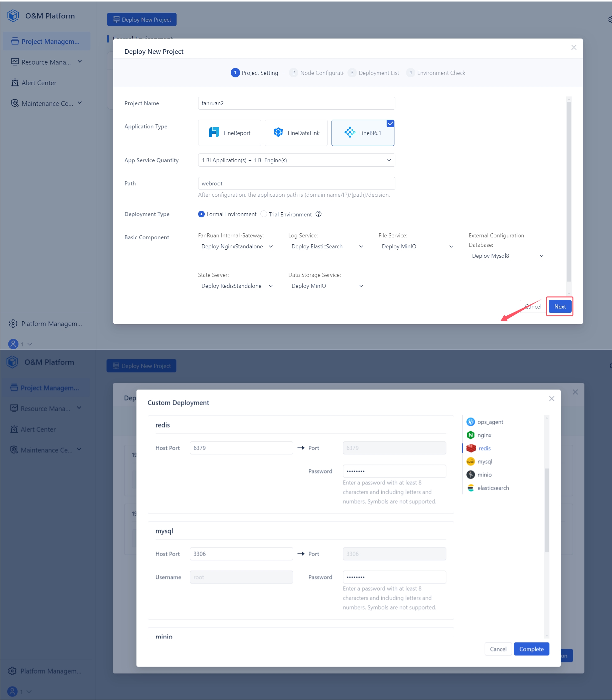Open the Alert Center from the sidebar
Viewport: 612px width, 700px height.
coord(39,83)
